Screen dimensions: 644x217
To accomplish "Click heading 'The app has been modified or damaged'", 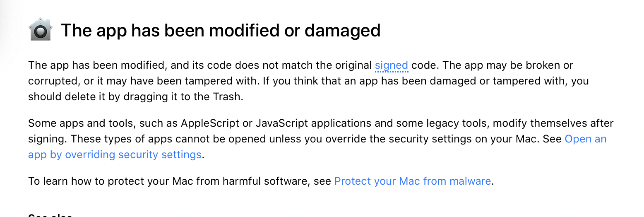I will (221, 30).
